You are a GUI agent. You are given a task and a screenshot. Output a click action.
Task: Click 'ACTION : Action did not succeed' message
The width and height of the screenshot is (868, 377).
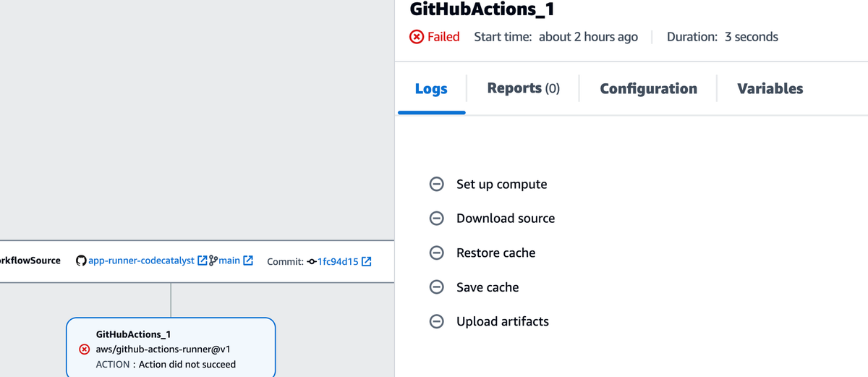tap(166, 364)
